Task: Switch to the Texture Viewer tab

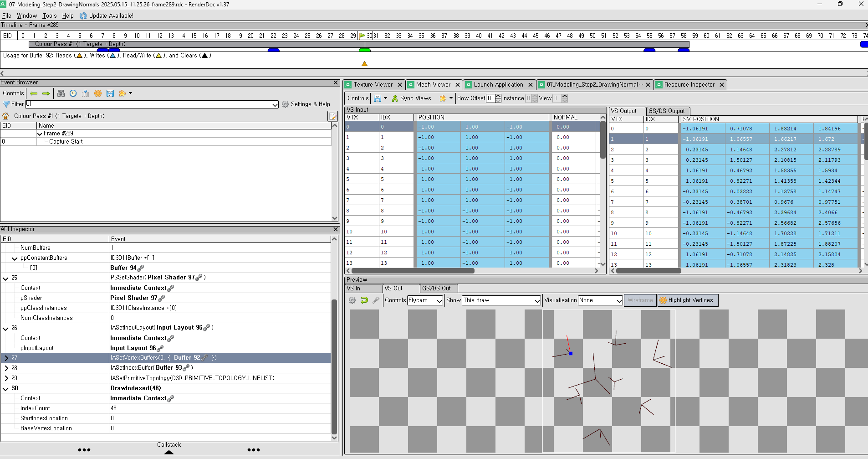Action: pos(373,85)
